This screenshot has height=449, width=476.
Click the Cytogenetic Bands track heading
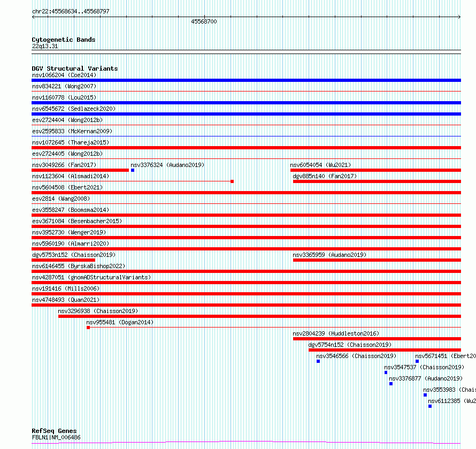click(64, 40)
